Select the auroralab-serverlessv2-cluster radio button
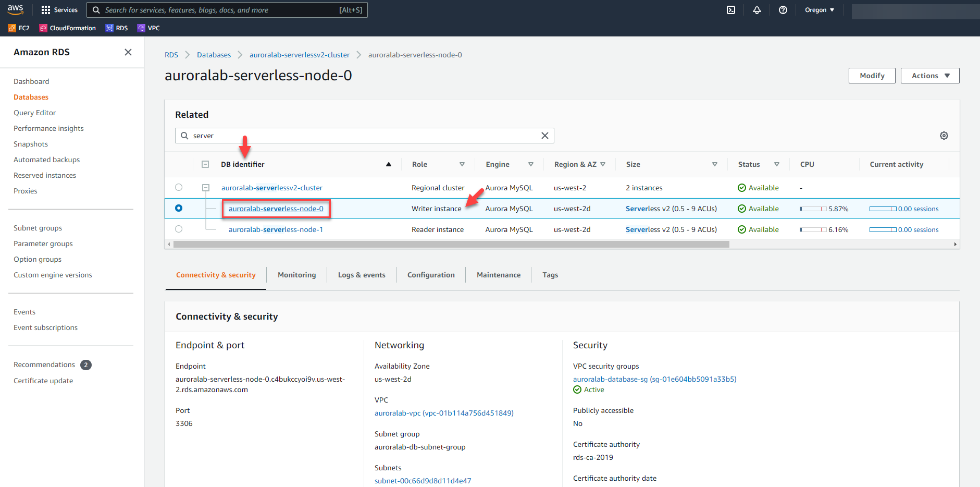Viewport: 980px width, 487px height. pos(179,187)
